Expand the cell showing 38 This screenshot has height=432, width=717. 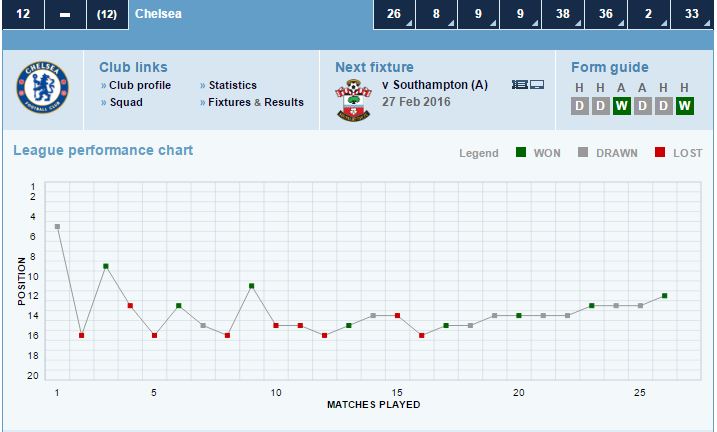click(564, 15)
